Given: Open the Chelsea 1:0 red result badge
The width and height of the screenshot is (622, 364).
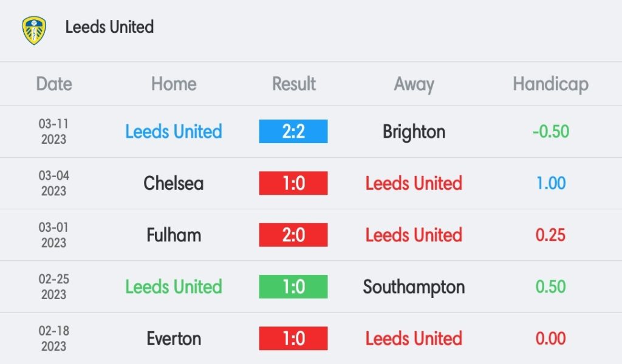Looking at the screenshot, I should (293, 183).
